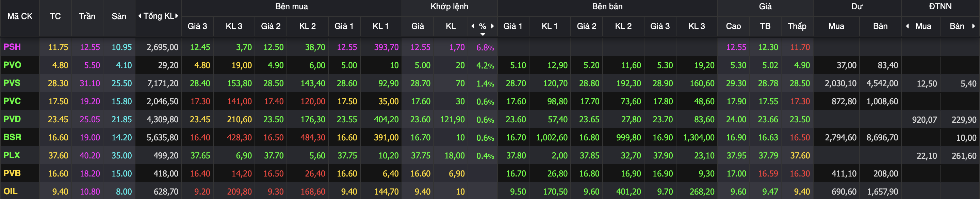Click the Dư group header

click(x=857, y=6)
